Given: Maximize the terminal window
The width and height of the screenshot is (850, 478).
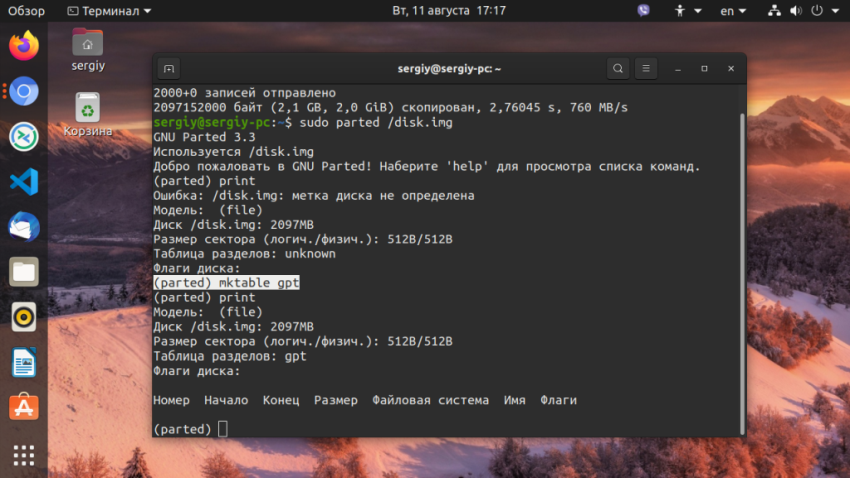Looking at the screenshot, I should [704, 69].
